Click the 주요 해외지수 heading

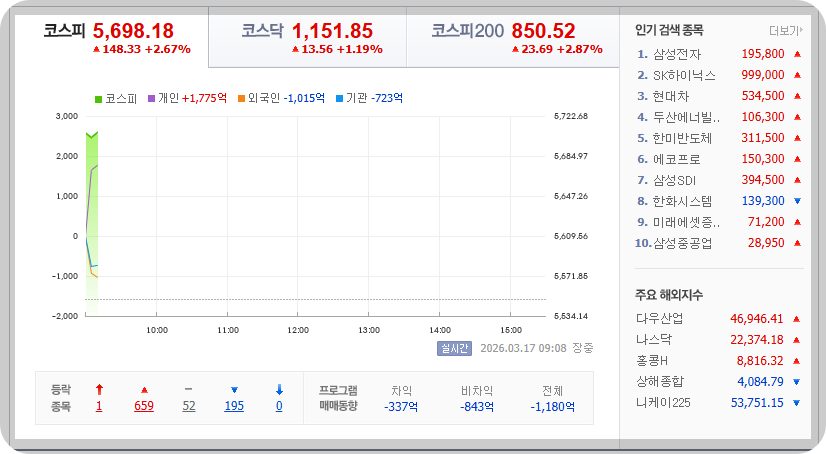point(669,295)
